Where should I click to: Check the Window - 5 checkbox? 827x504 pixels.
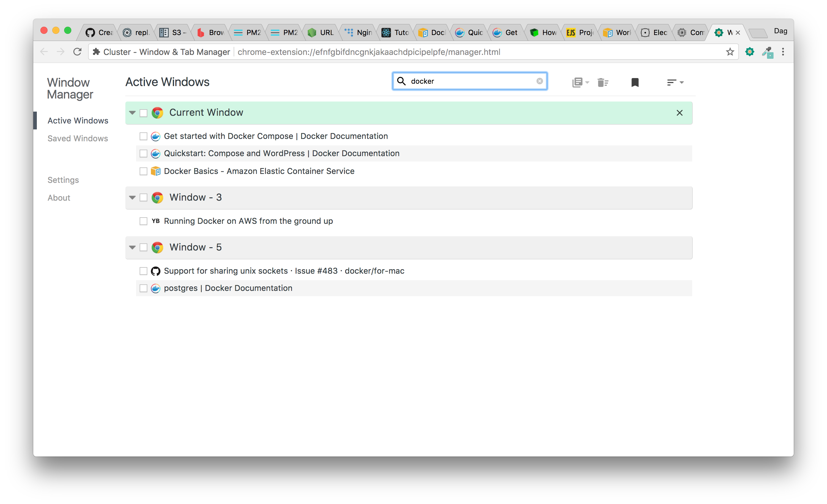click(x=143, y=248)
